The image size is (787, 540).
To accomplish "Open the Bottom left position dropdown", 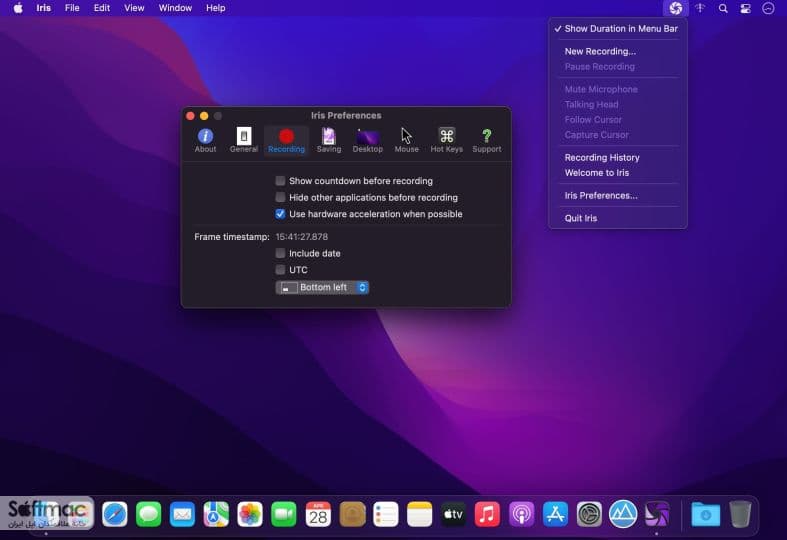I will click(x=322, y=288).
